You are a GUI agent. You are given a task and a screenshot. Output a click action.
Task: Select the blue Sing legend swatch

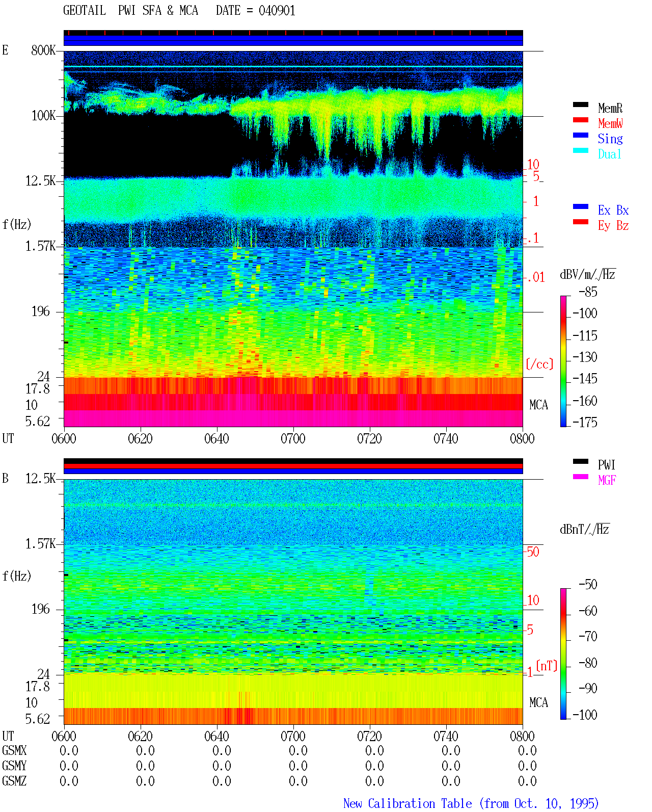pyautogui.click(x=581, y=136)
